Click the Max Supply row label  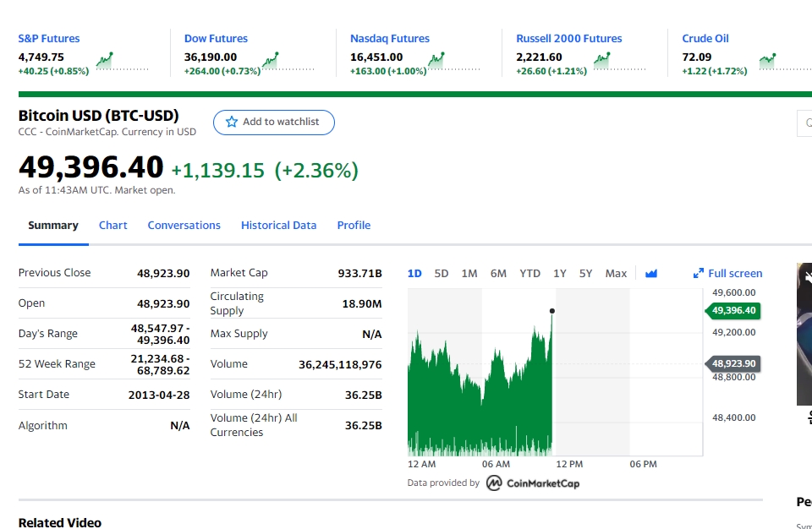click(x=239, y=334)
